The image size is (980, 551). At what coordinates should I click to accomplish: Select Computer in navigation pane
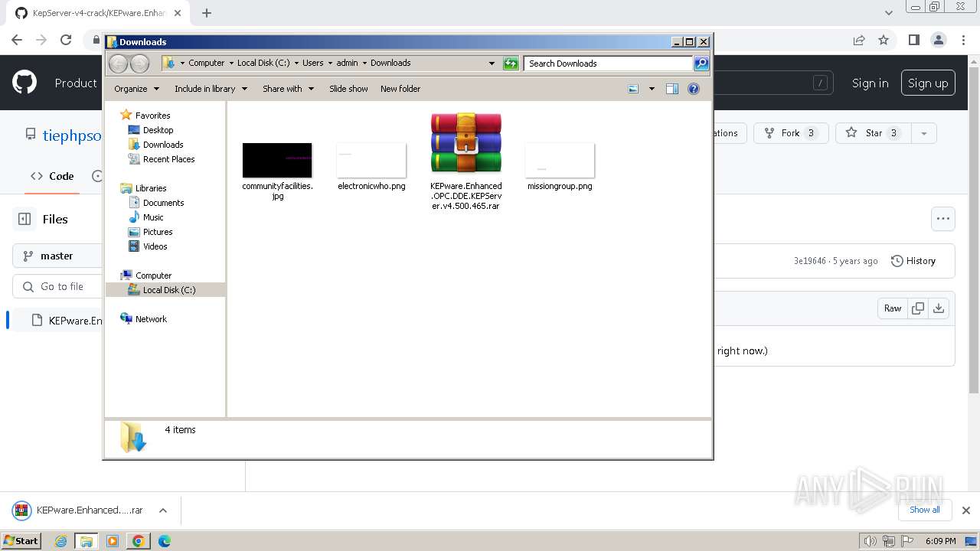[153, 275]
